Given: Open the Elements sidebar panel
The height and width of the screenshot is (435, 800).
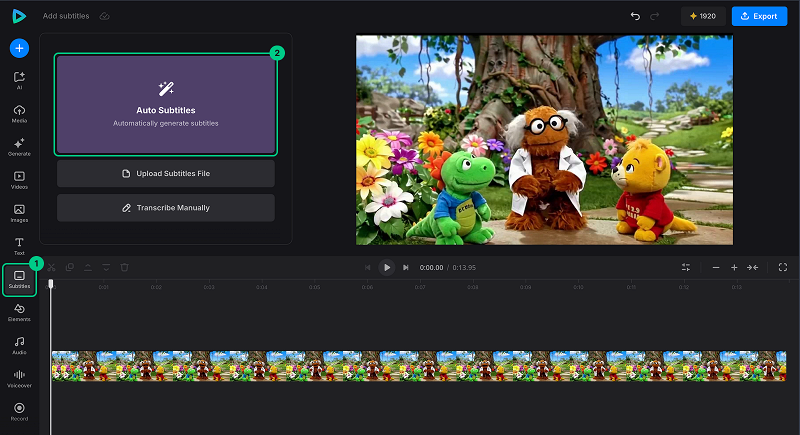Looking at the screenshot, I should coord(19,312).
